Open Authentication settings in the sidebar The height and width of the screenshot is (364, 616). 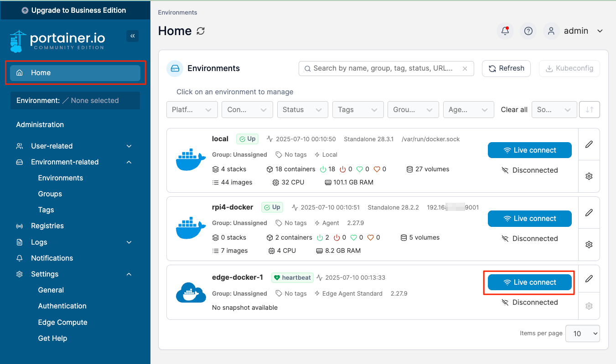coord(62,306)
